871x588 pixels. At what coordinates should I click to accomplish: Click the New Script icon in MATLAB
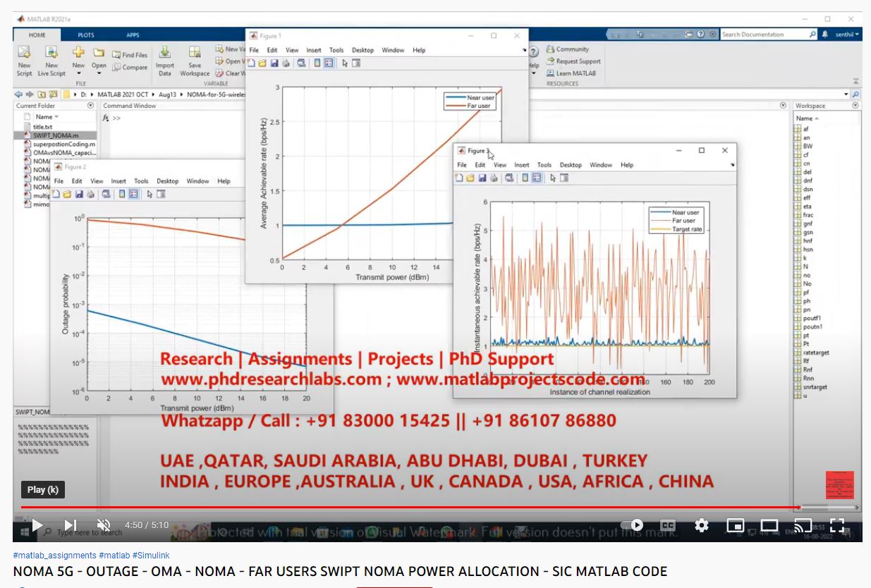coord(24,54)
